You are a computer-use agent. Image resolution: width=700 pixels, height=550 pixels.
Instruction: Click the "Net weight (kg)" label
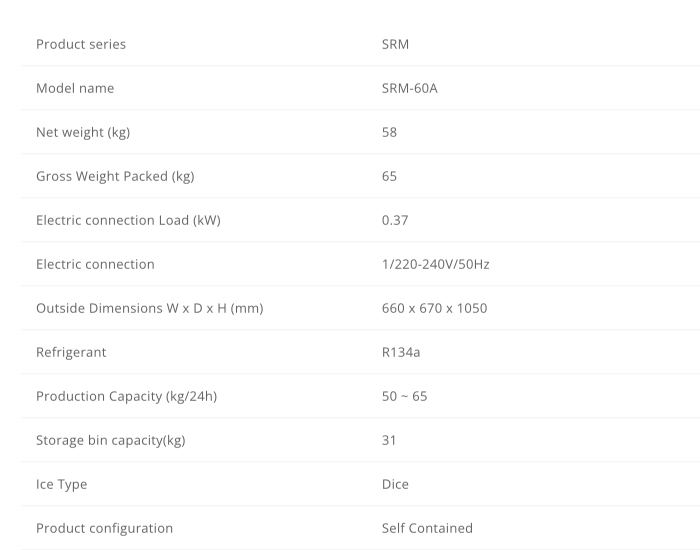click(x=83, y=132)
